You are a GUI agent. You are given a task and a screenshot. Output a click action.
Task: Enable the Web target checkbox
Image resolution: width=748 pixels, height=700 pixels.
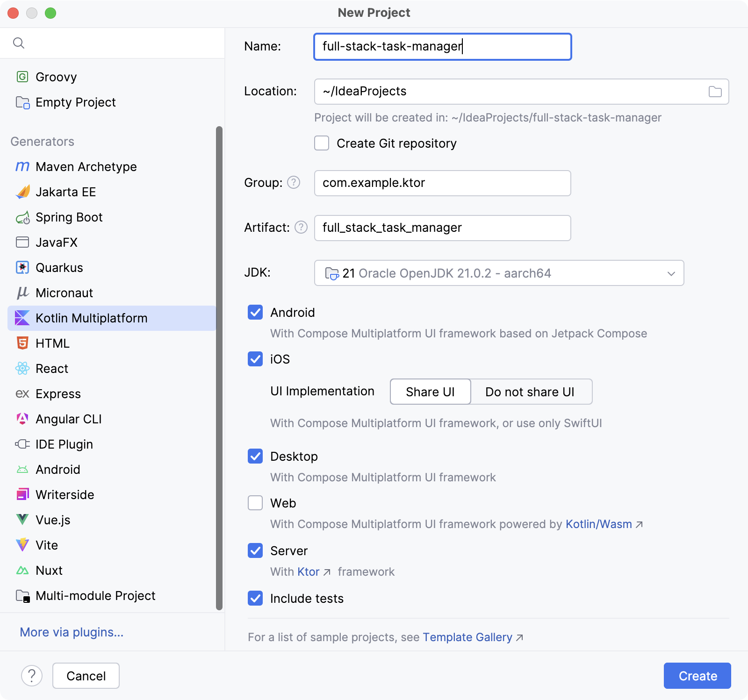pyautogui.click(x=255, y=503)
